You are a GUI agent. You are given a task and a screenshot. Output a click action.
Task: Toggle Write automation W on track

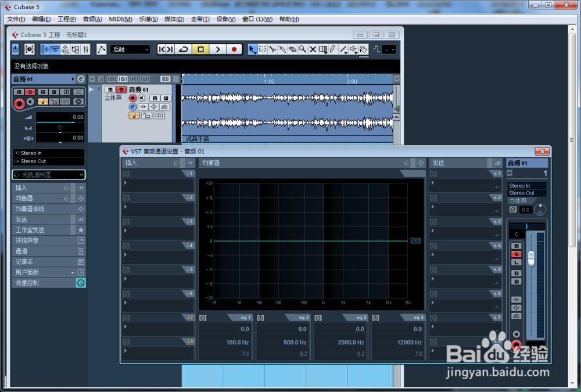166,98
